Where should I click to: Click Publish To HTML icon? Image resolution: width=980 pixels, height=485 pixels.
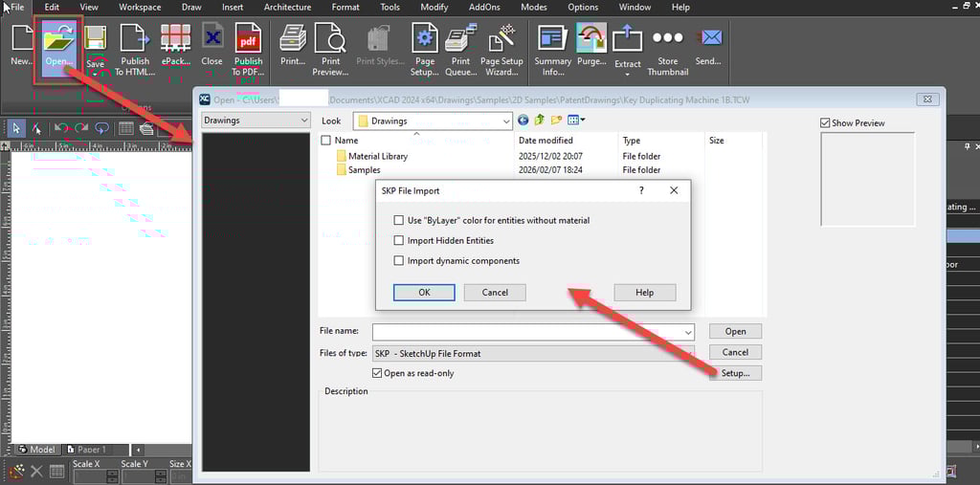coord(135,38)
